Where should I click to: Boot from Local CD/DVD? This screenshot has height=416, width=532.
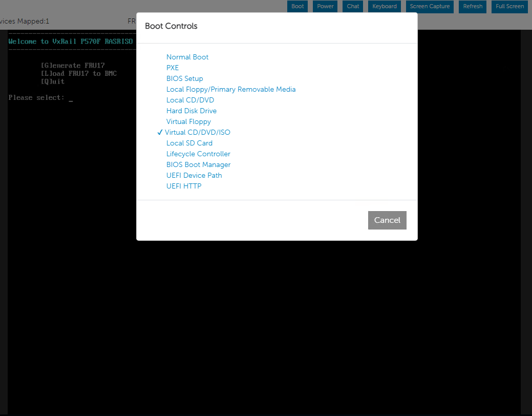pyautogui.click(x=190, y=100)
